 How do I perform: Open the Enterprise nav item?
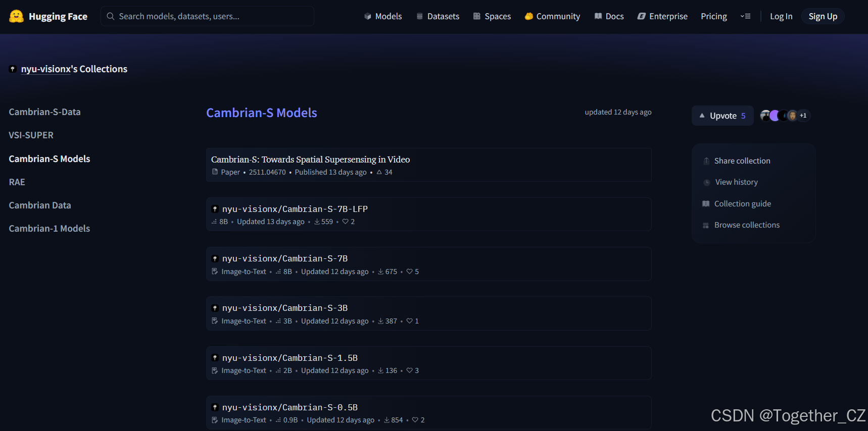coord(662,16)
